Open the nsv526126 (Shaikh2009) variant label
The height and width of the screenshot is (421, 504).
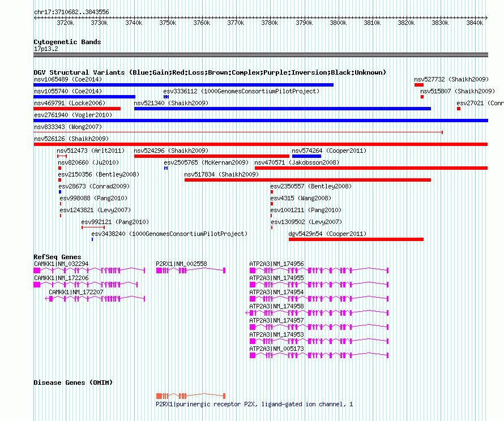[x=71, y=139]
